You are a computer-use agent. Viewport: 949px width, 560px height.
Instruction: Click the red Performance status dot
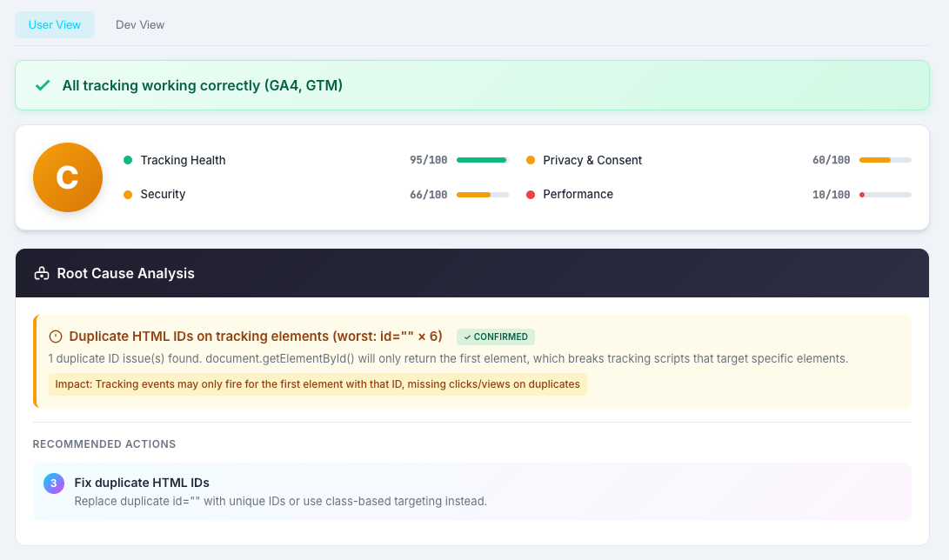point(531,195)
